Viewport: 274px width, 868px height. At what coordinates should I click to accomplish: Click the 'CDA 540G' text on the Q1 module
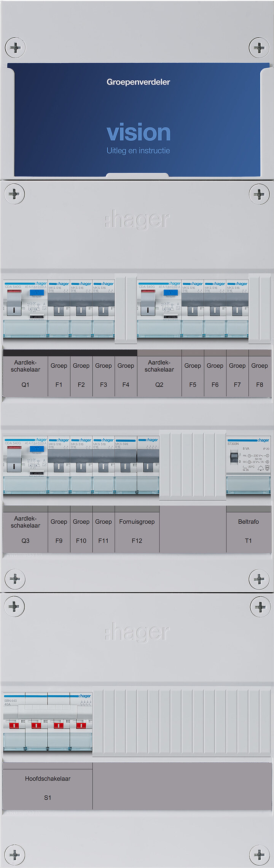pyautogui.click(x=13, y=287)
